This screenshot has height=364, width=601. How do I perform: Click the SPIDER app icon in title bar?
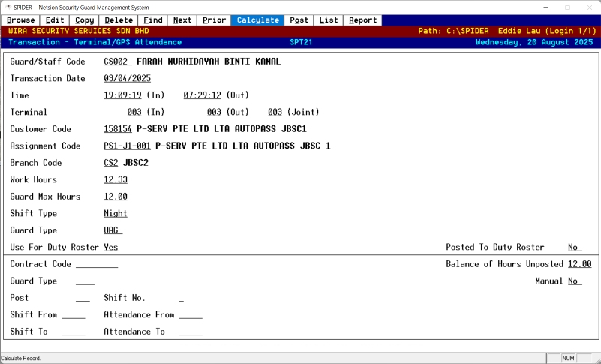[x=8, y=7]
